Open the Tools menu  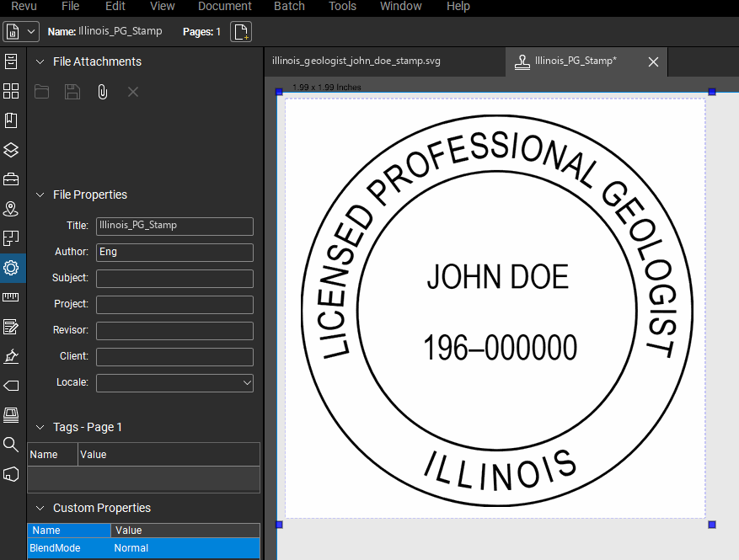(x=342, y=6)
